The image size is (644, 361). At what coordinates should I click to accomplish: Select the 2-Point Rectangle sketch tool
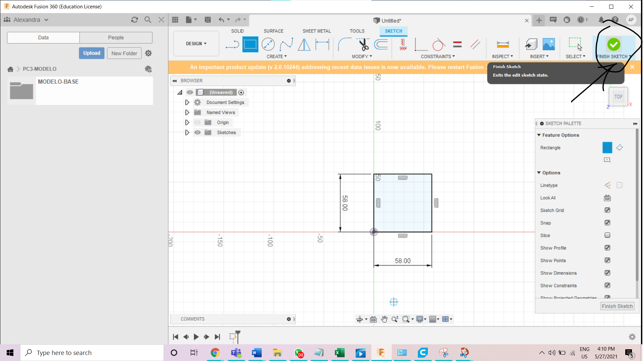(250, 44)
